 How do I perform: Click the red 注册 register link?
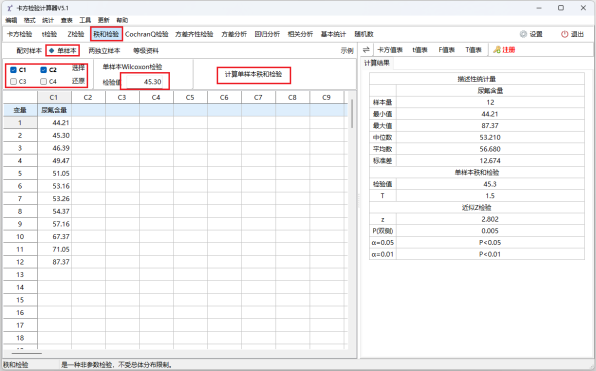[x=509, y=50]
